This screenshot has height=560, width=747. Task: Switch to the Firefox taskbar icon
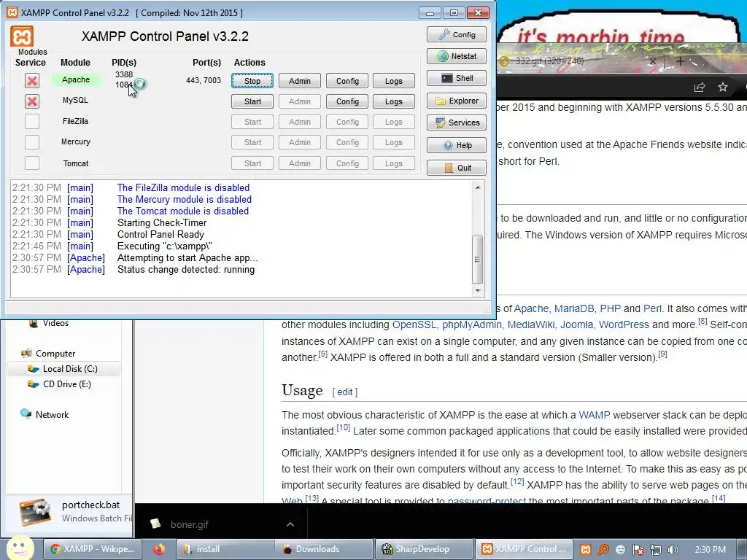click(158, 549)
